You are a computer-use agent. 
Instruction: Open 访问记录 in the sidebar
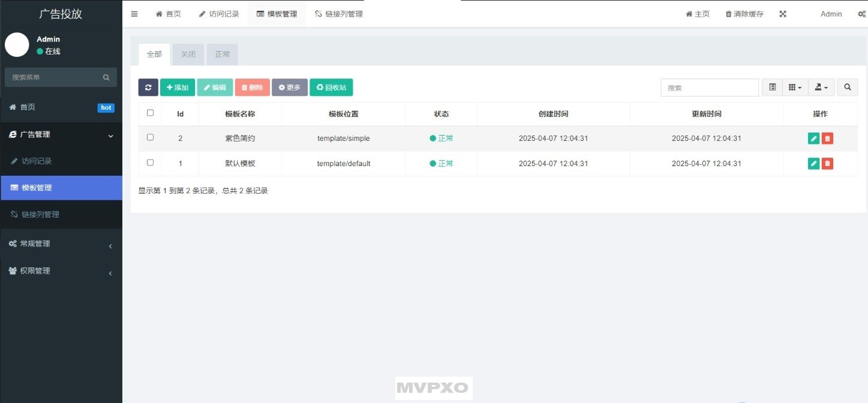pyautogui.click(x=61, y=161)
